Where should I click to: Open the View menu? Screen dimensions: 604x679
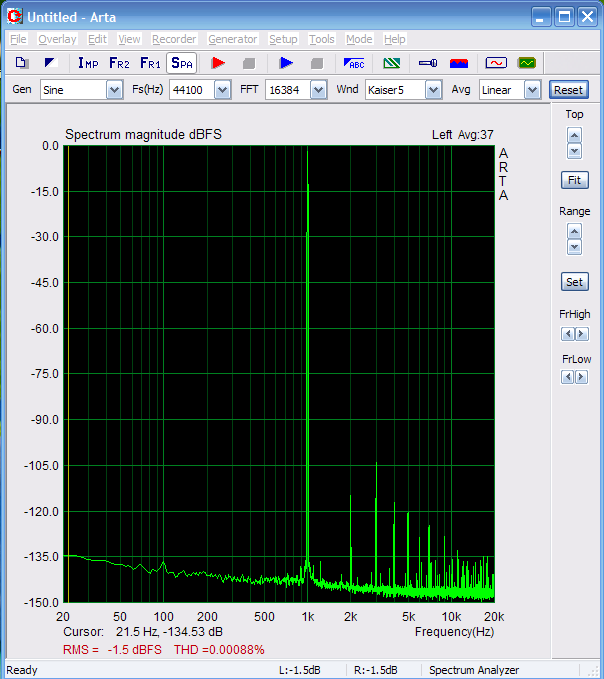pos(129,39)
